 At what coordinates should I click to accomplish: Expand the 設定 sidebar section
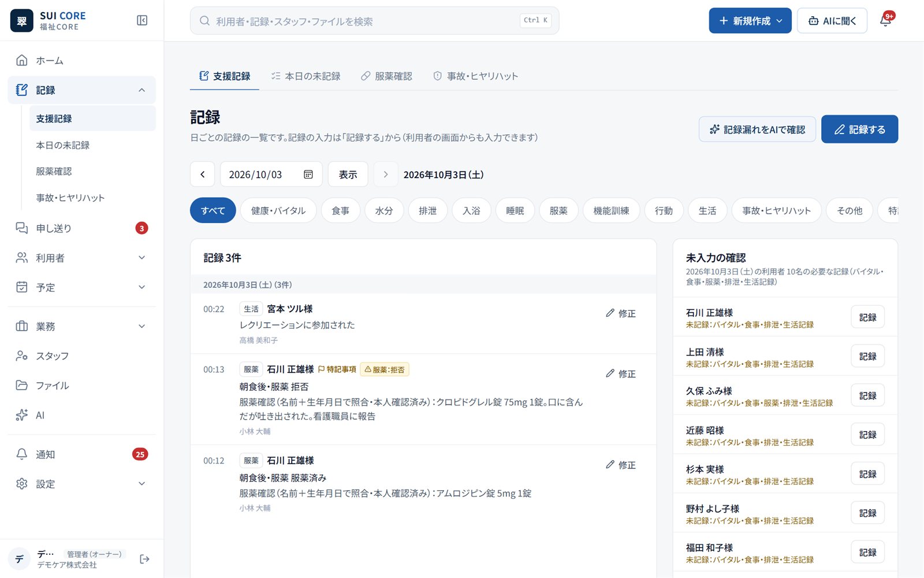(x=142, y=484)
